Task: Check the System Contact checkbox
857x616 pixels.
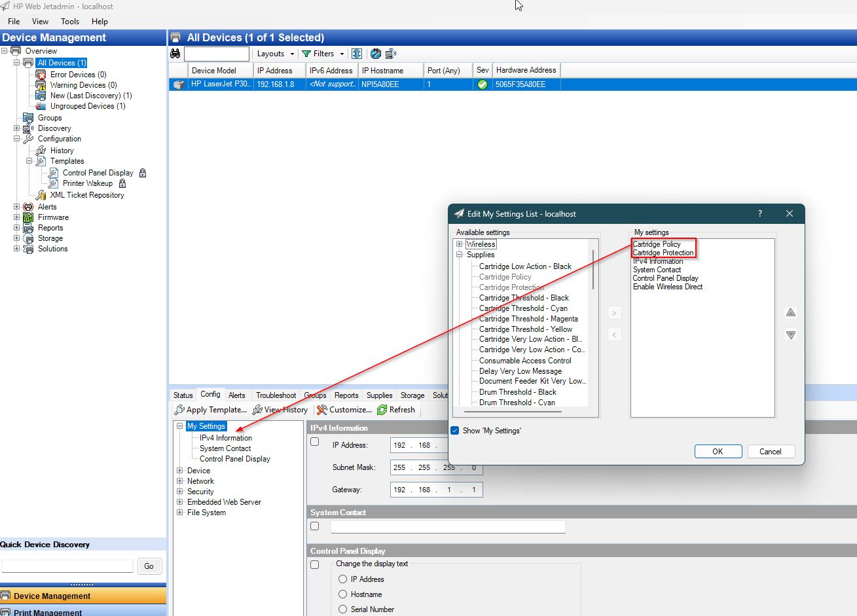Action: (x=315, y=526)
